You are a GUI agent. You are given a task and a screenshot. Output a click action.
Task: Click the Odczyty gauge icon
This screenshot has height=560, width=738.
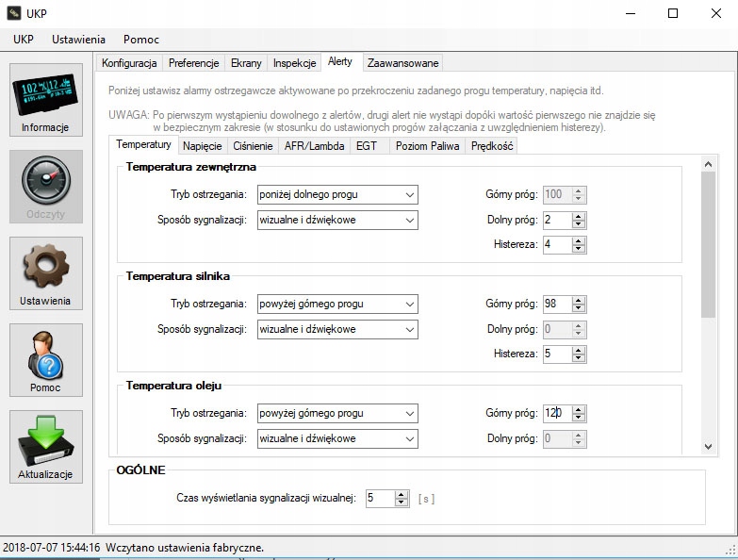click(46, 187)
